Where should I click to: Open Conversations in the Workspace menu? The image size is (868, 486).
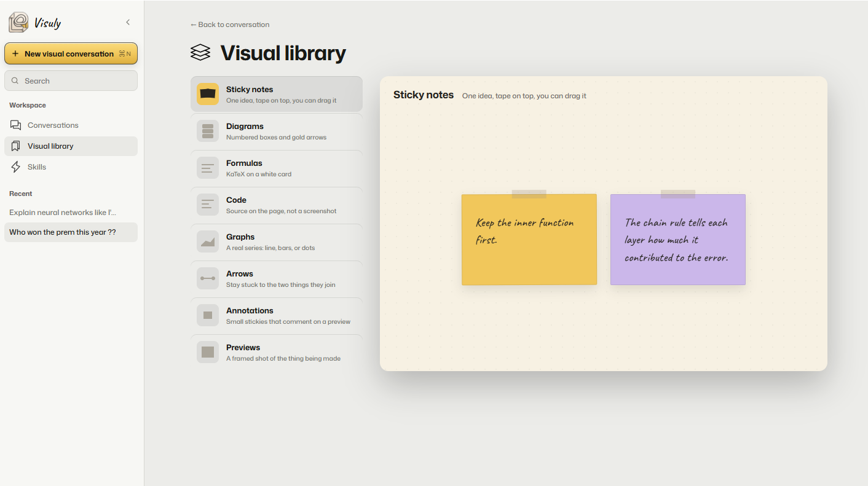(x=71, y=125)
